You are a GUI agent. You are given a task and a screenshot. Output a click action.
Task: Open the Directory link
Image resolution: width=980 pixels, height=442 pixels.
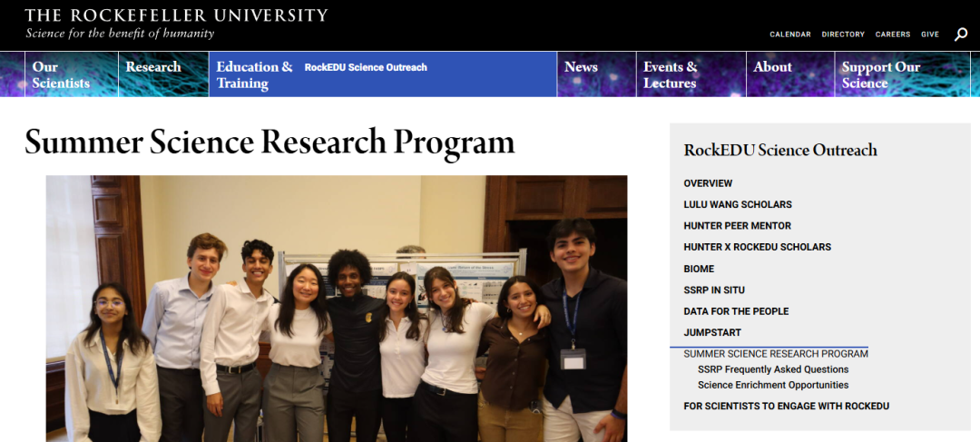[843, 34]
